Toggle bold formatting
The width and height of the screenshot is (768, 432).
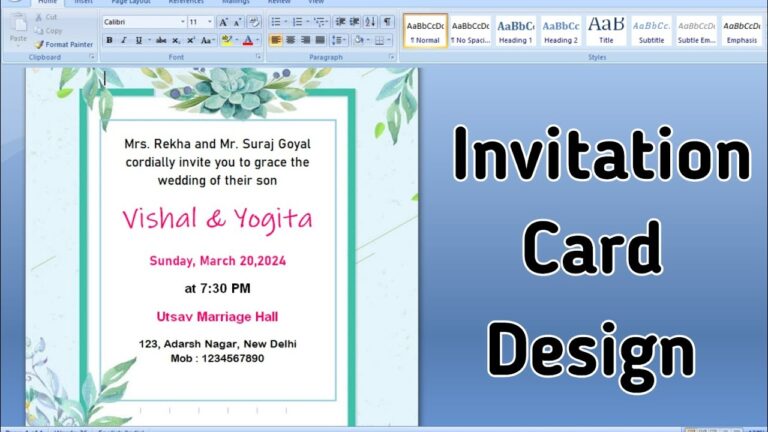click(x=110, y=40)
